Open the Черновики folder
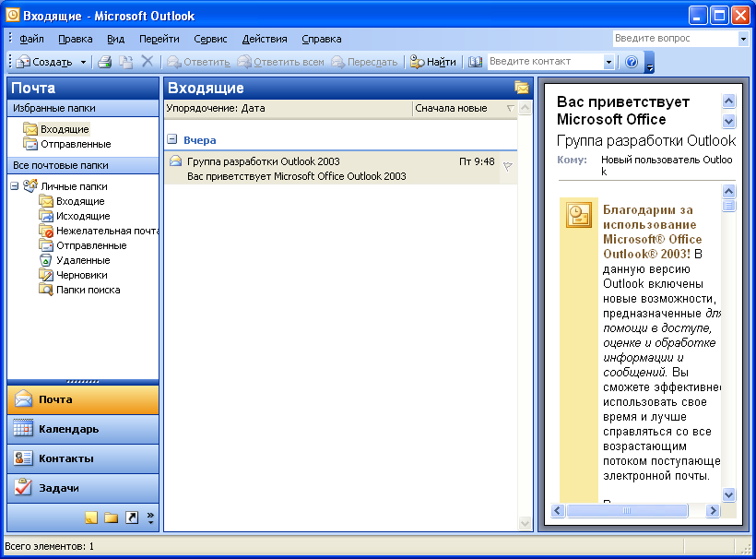756x559 pixels. point(73,275)
